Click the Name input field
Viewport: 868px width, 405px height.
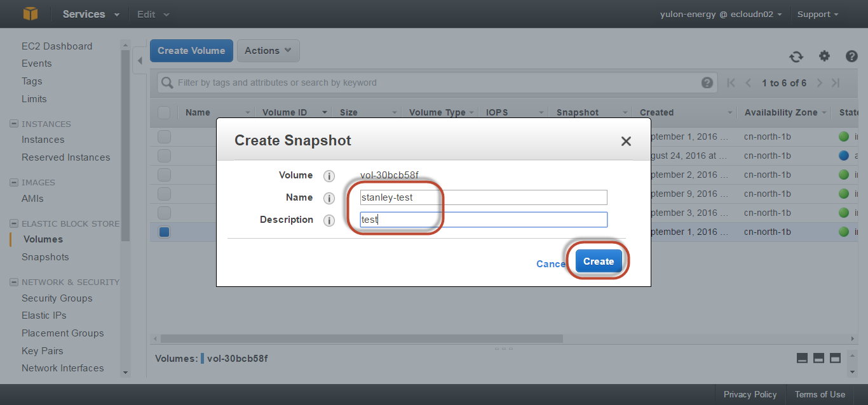click(483, 197)
